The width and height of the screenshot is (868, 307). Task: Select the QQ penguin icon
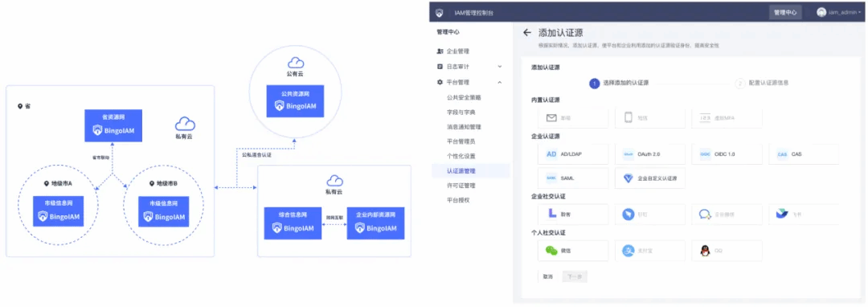pos(706,251)
